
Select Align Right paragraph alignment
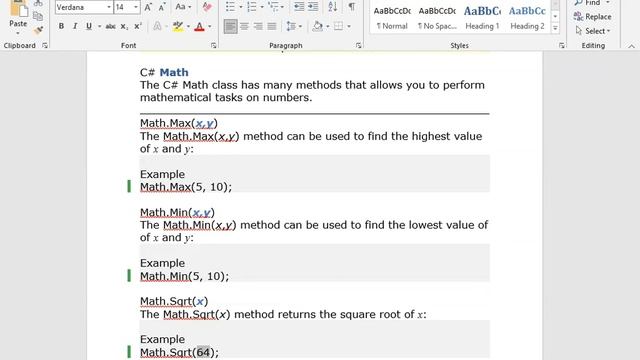point(258,27)
